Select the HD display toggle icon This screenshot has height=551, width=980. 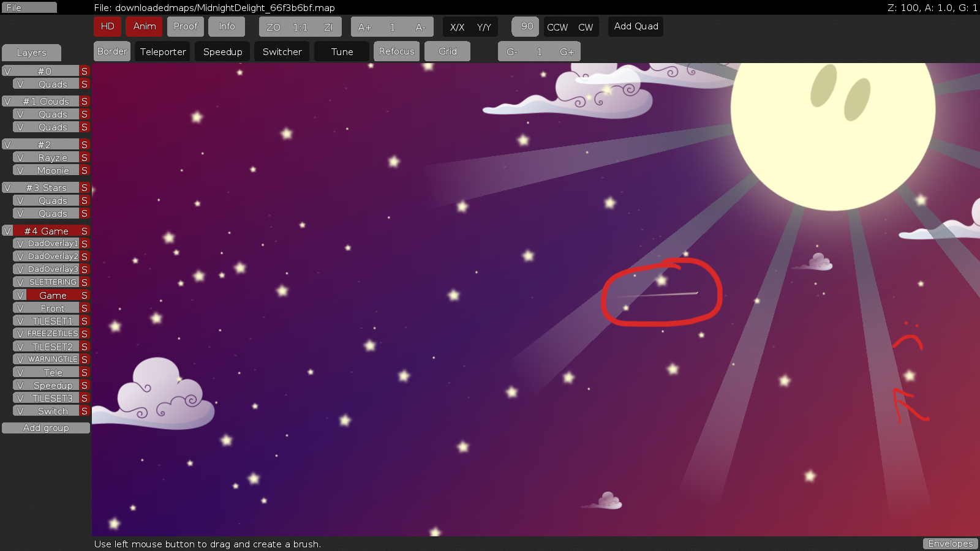point(107,26)
